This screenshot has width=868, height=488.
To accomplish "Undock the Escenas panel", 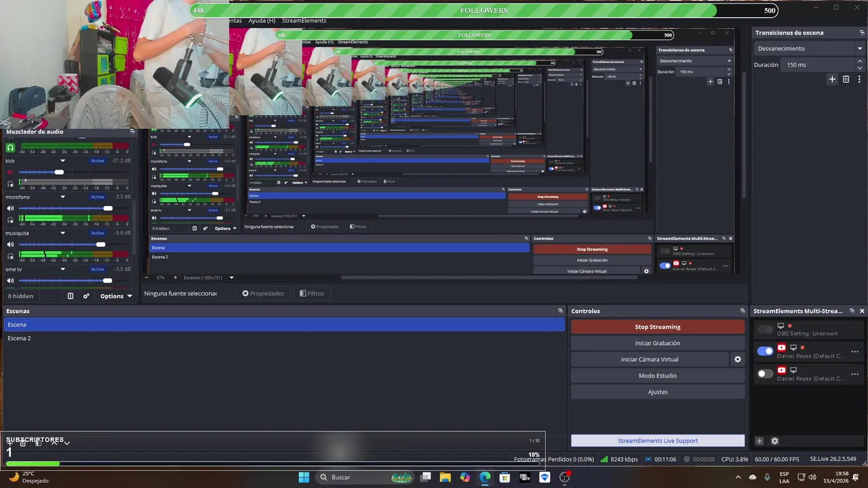I will point(560,311).
